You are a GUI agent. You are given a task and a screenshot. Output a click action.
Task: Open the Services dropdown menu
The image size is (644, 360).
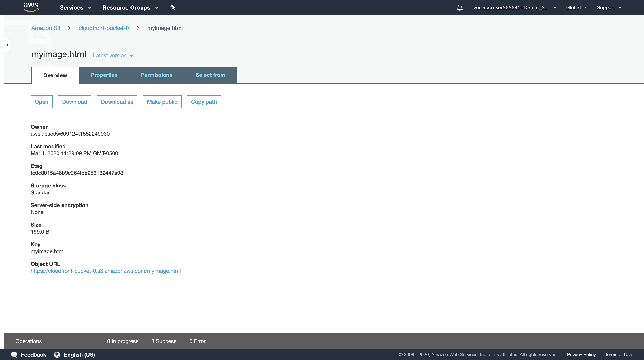pyautogui.click(x=75, y=7)
